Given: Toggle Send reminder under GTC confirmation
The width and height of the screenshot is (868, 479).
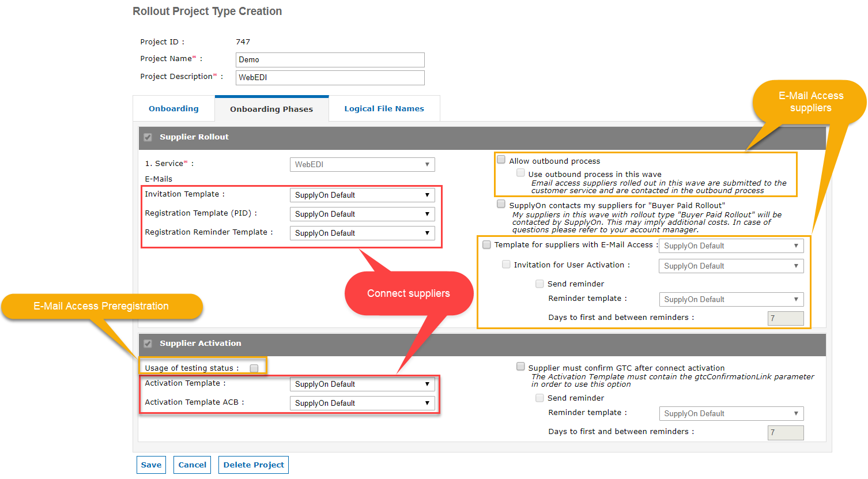Looking at the screenshot, I should click(x=539, y=398).
